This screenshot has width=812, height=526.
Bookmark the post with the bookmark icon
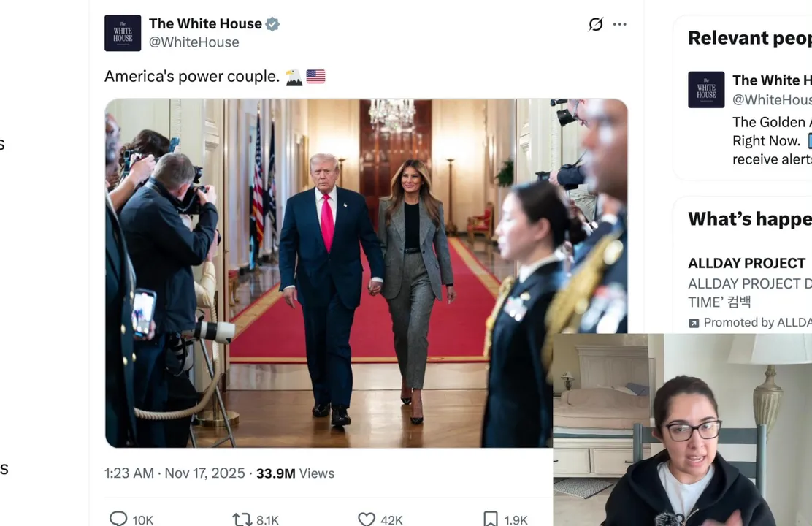point(491,519)
